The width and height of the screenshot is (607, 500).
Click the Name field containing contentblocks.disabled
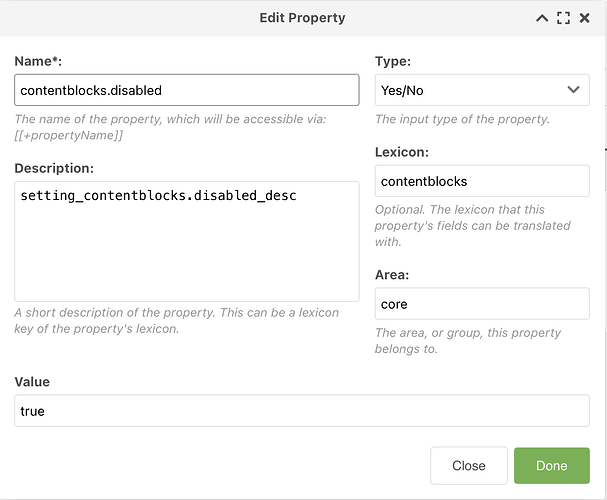[x=186, y=90]
